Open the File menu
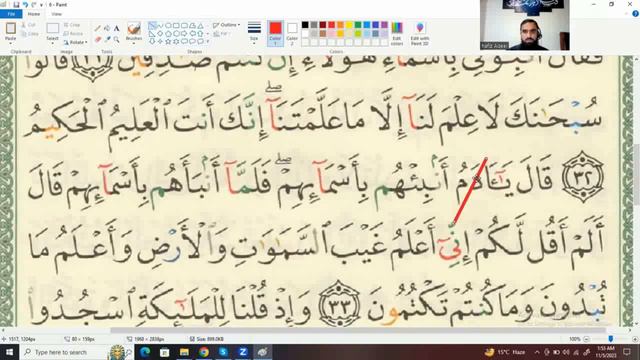This screenshot has width=640, height=360. [11, 14]
